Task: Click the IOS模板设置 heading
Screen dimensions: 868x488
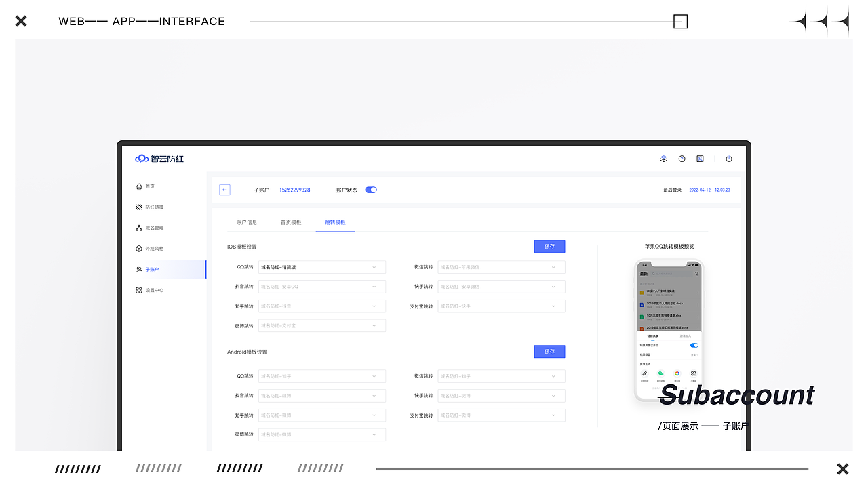Action: [242, 247]
